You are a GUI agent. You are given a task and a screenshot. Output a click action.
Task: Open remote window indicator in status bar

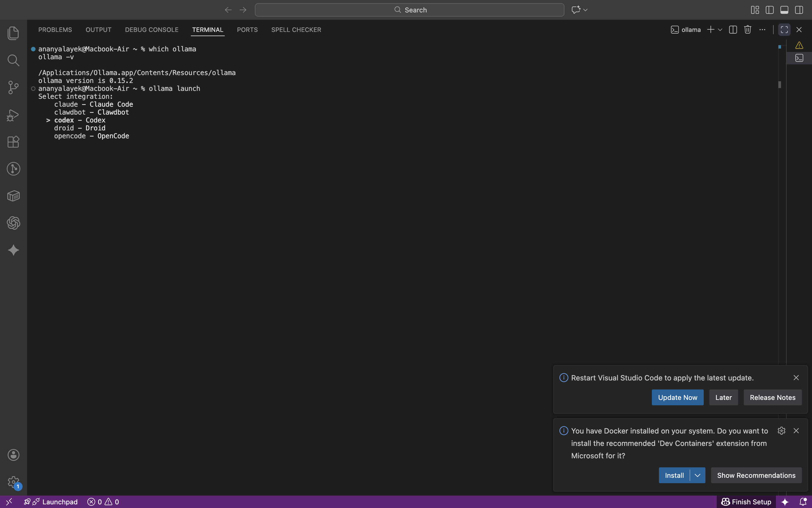9,502
